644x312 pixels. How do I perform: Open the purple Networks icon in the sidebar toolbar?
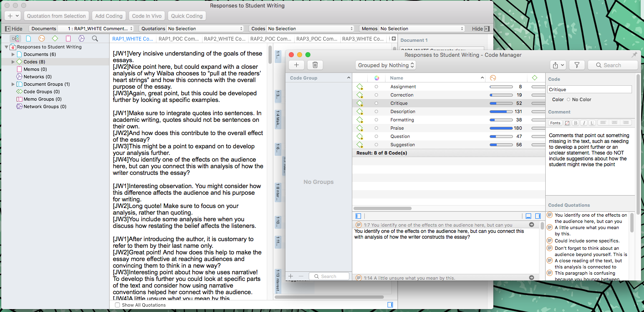[x=81, y=38]
